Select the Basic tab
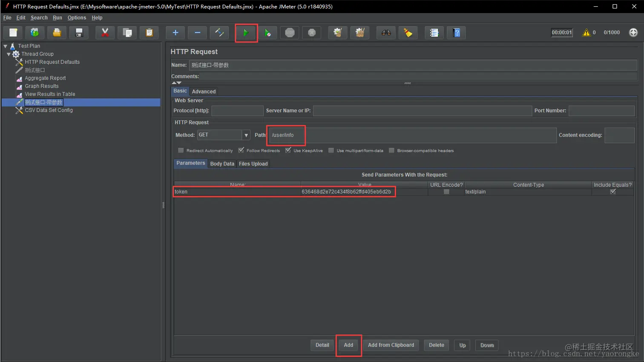Viewport: 644px width, 362px height. (x=180, y=91)
